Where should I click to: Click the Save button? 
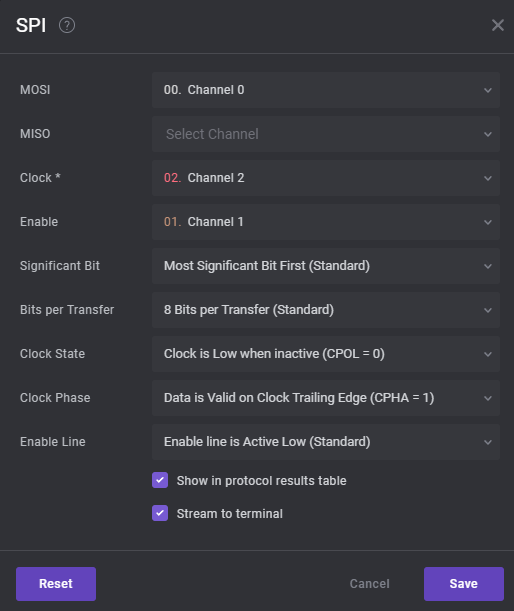click(x=464, y=584)
